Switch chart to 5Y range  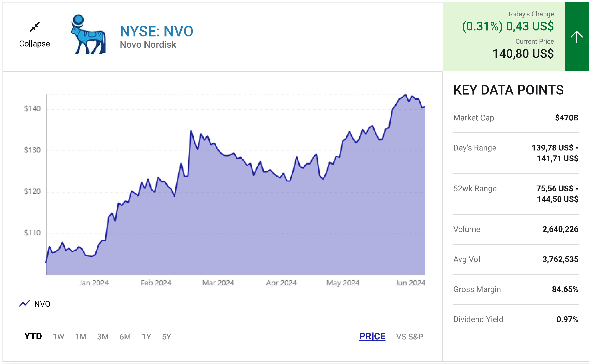[166, 336]
